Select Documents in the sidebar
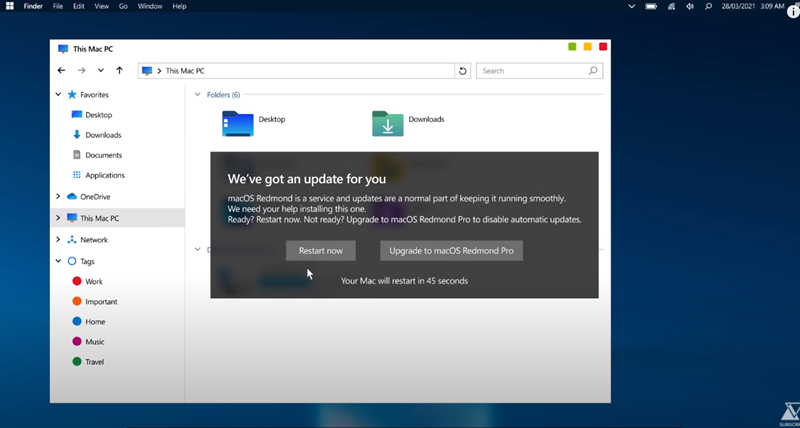This screenshot has width=800, height=428. [x=103, y=155]
